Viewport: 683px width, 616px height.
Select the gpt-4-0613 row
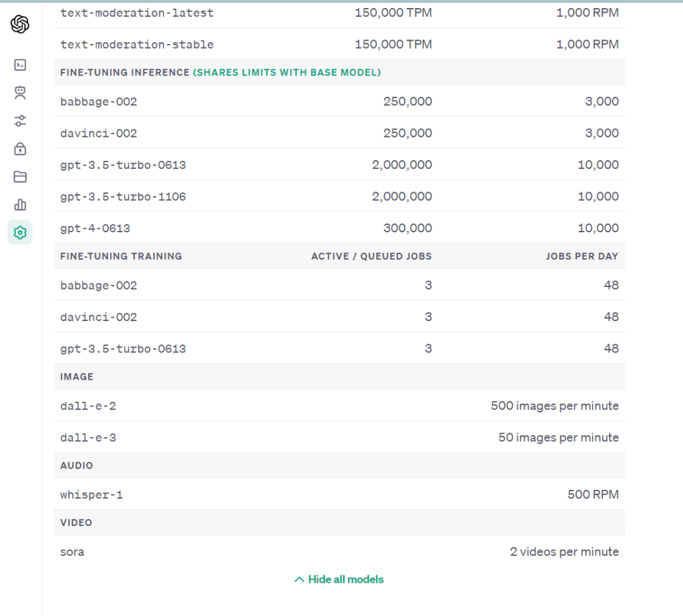pos(94,228)
